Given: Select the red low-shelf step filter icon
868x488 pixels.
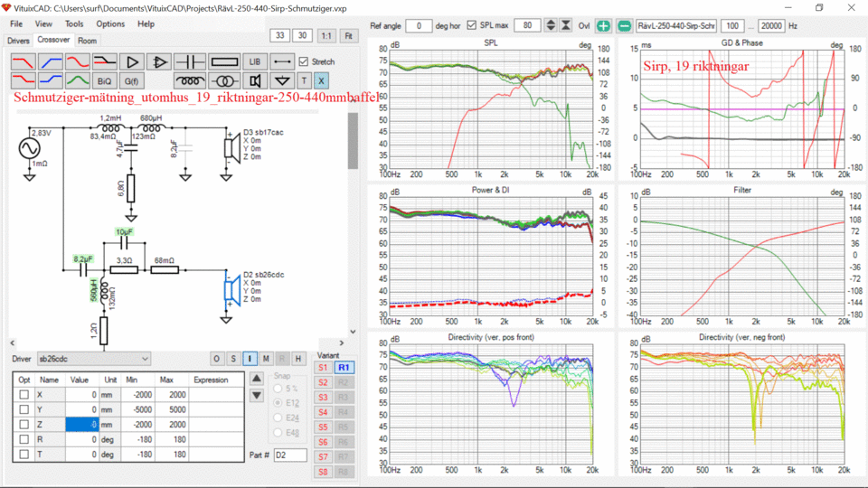Looking at the screenshot, I should tap(24, 80).
